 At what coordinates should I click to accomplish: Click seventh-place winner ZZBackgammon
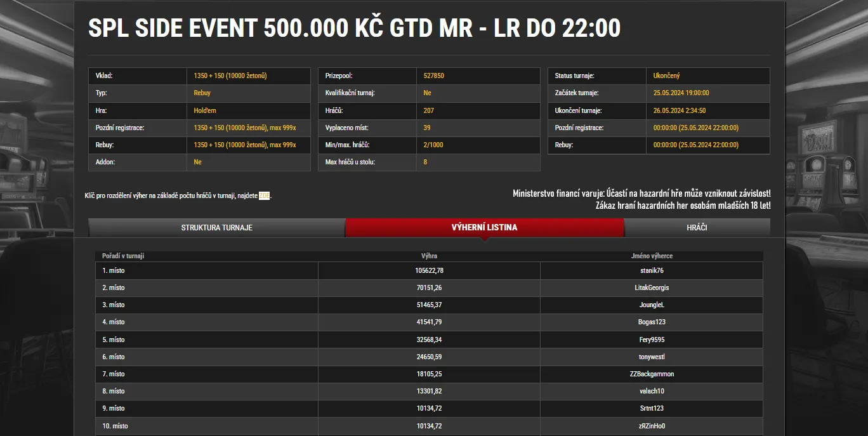(651, 374)
